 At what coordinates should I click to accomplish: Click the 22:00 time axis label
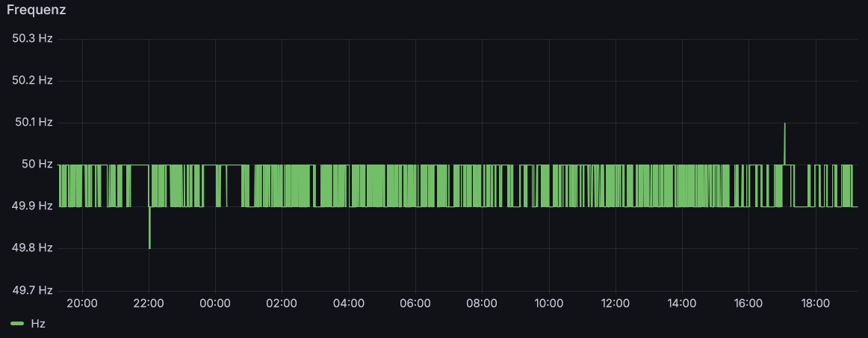149,303
